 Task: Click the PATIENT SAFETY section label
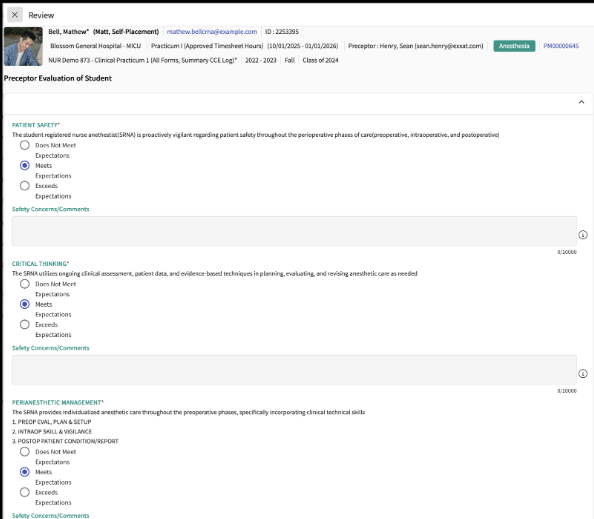[x=36, y=125]
